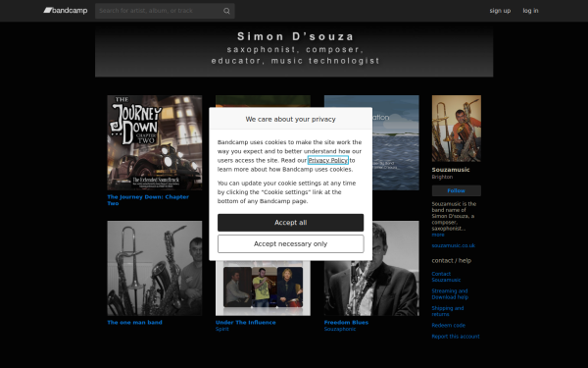
Task: Click The one man band title link
Action: [x=134, y=322]
